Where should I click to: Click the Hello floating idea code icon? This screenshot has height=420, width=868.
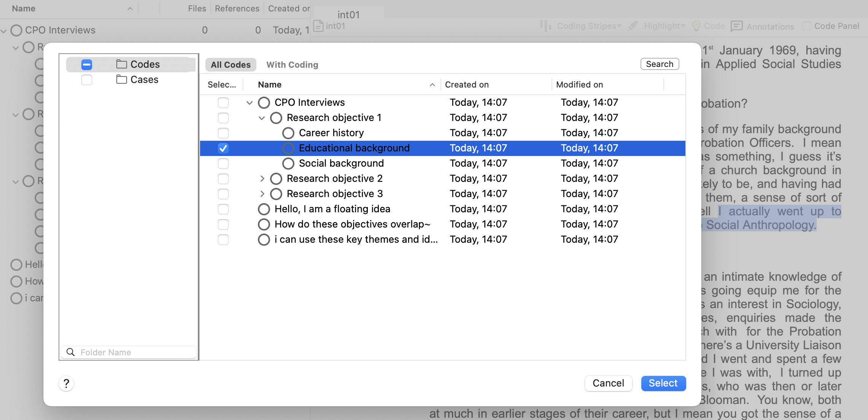click(264, 209)
